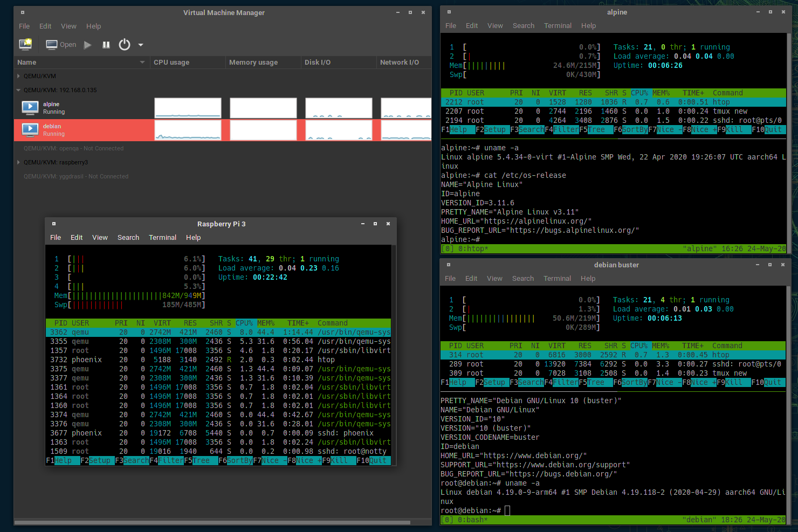This screenshot has height=532, width=798.
Task: Click the Memory usage column header
Action: click(263, 63)
